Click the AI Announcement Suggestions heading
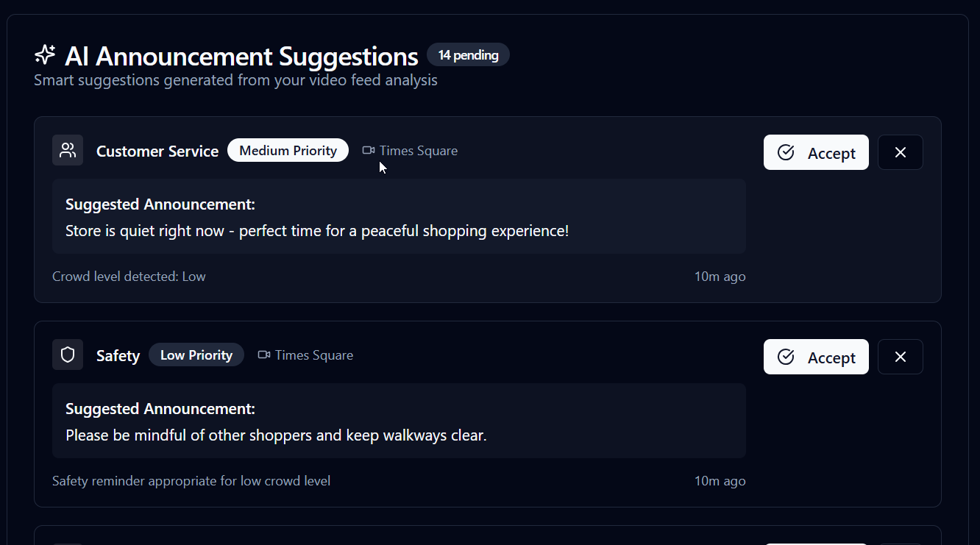The width and height of the screenshot is (980, 545). pyautogui.click(x=241, y=56)
